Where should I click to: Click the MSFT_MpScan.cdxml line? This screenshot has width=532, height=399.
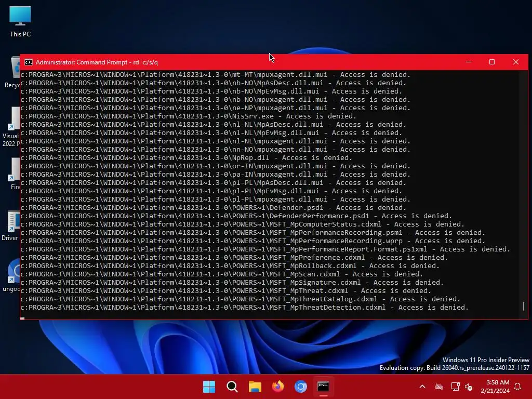(x=221, y=274)
